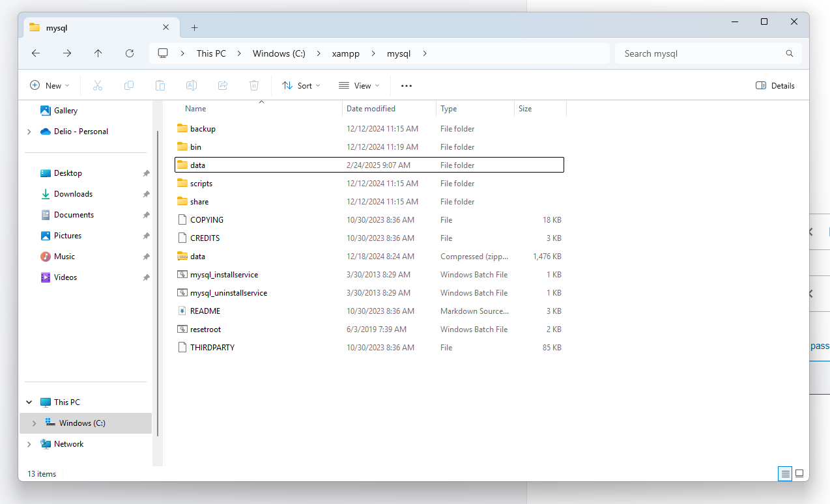
Task: Navigate back with the Back arrow
Action: tap(36, 53)
